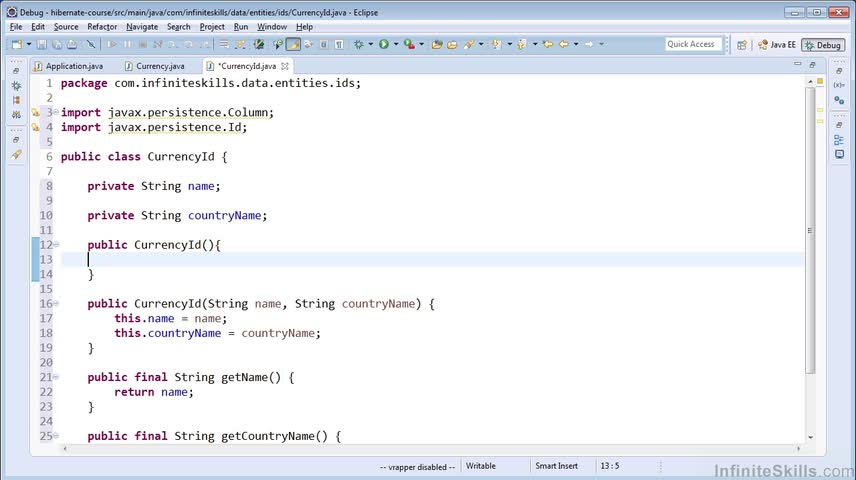856x480 pixels.
Task: Open the Debug view from left stack
Action: [x=16, y=86]
